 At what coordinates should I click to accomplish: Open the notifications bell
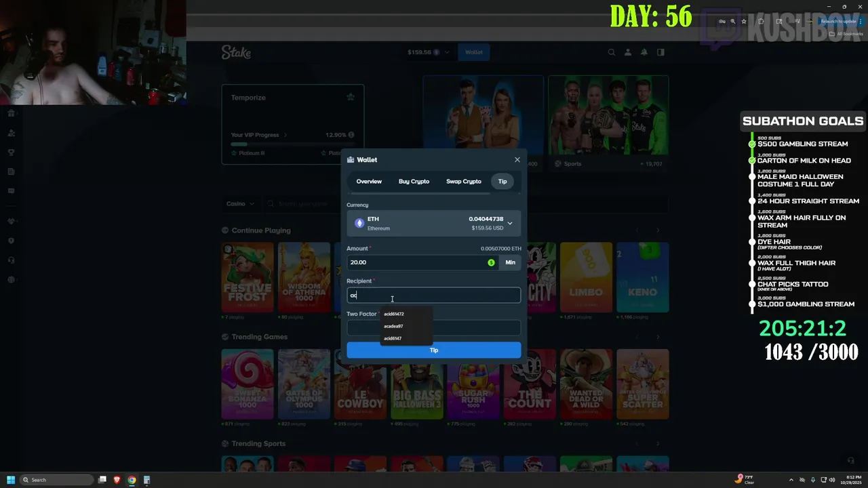[x=644, y=52]
